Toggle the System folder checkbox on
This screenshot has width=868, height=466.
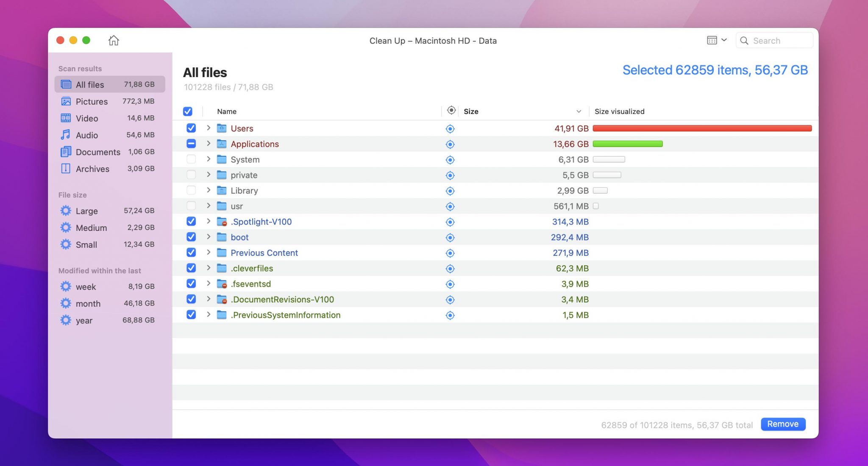(x=191, y=159)
